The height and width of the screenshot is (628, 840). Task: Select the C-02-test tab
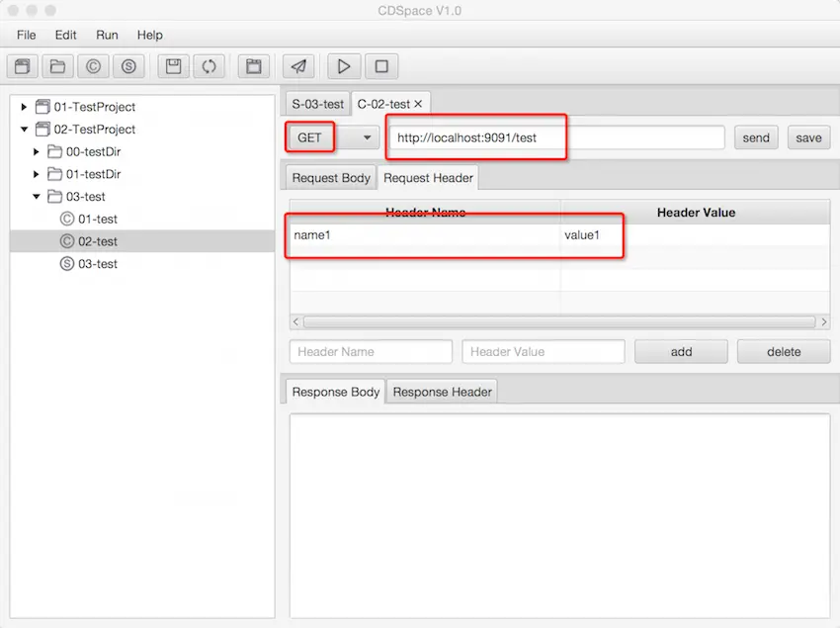coord(383,104)
